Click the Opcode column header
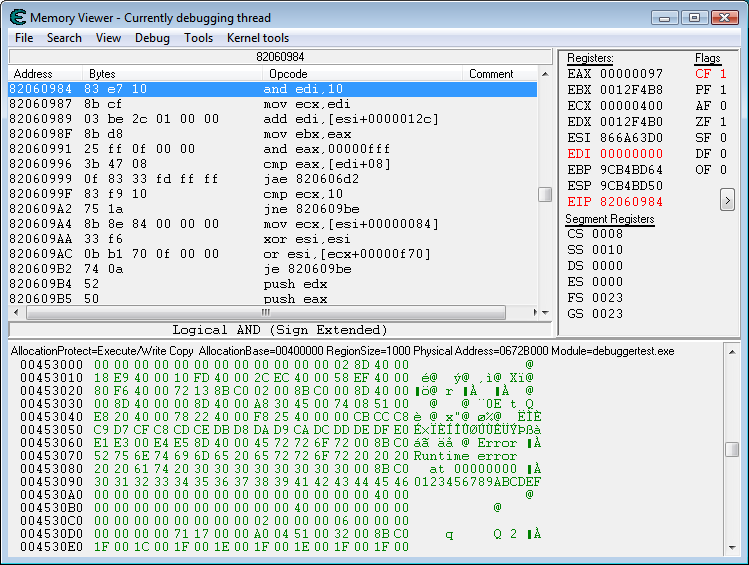Screen dimensions: 749x565 pyautogui.click(x=290, y=74)
